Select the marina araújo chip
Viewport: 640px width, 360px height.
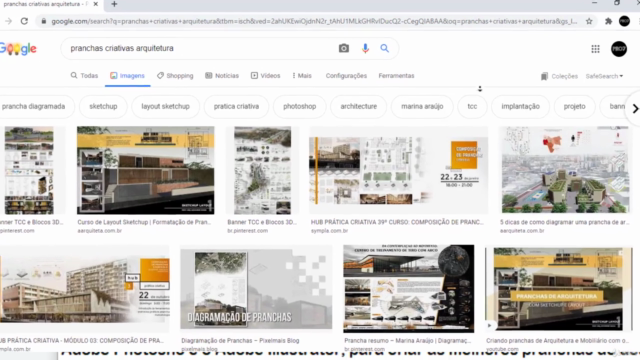coord(422,107)
